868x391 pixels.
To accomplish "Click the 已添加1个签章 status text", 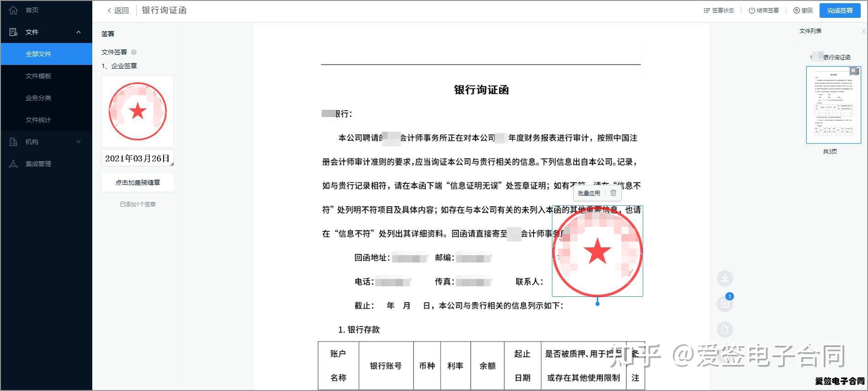I will pyautogui.click(x=138, y=204).
